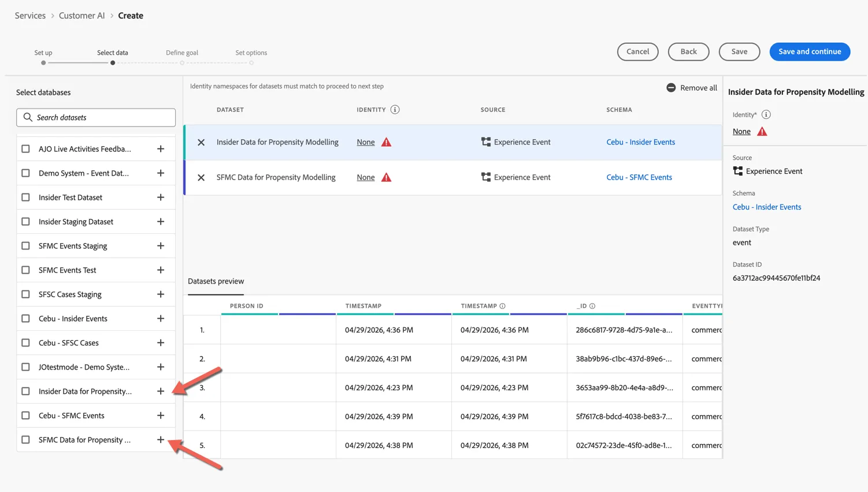This screenshot has width=868, height=492.
Task: Click plus icon next to JOtestmode - Demo Syste...
Action: pos(161,367)
